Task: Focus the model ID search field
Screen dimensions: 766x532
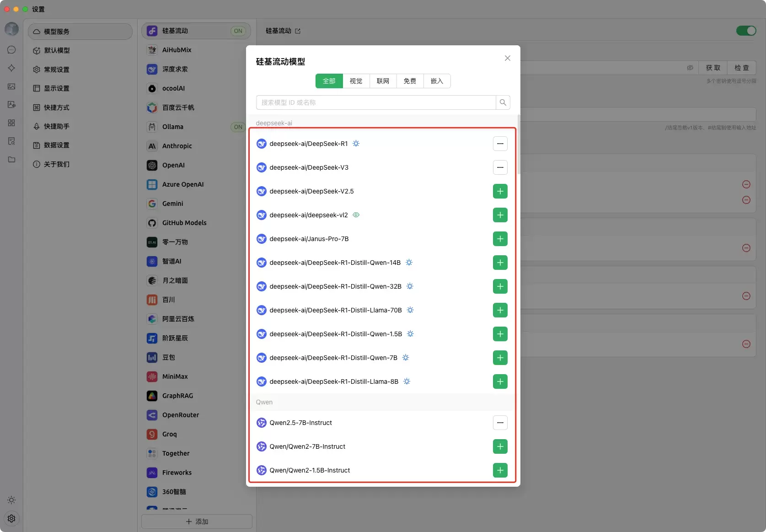Action: [376, 102]
